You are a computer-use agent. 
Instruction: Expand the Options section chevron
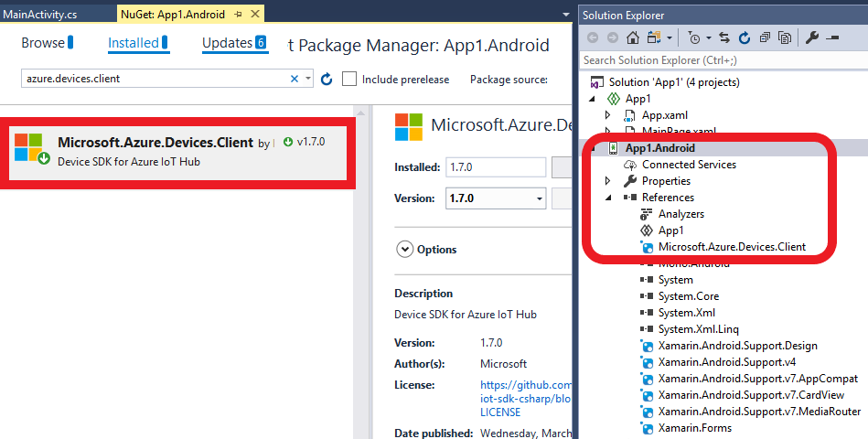[404, 250]
